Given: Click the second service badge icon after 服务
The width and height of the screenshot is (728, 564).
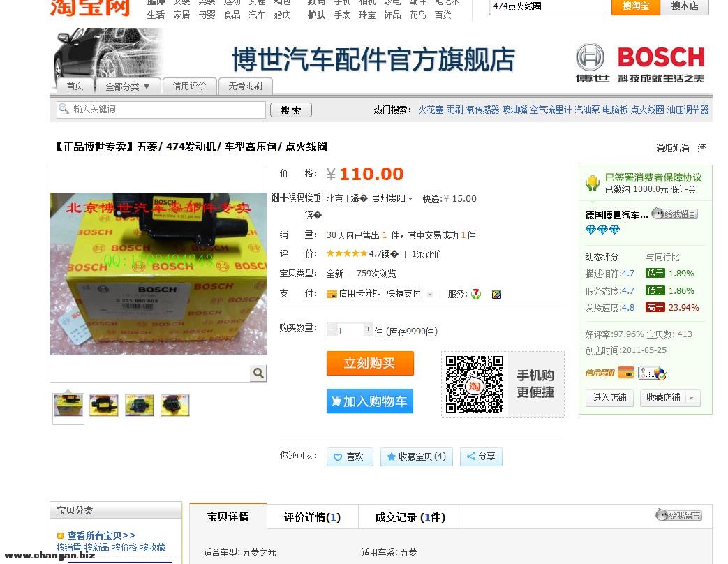Looking at the screenshot, I should pyautogui.click(x=496, y=295).
